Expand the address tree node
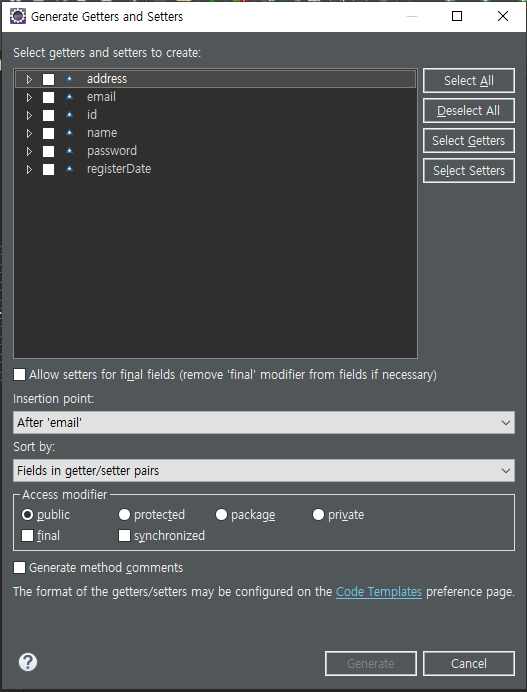Screen dimensions: 527x692 29,79
